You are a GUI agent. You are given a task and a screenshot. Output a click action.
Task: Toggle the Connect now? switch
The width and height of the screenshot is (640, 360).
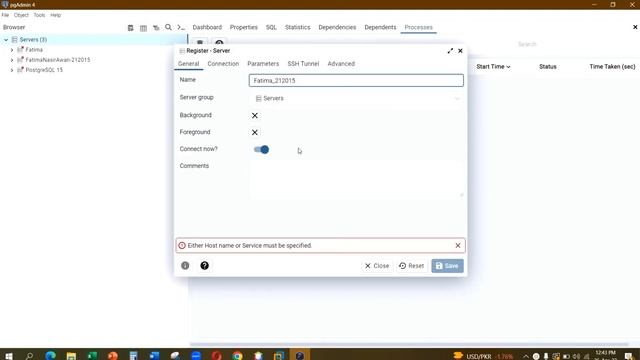click(261, 149)
